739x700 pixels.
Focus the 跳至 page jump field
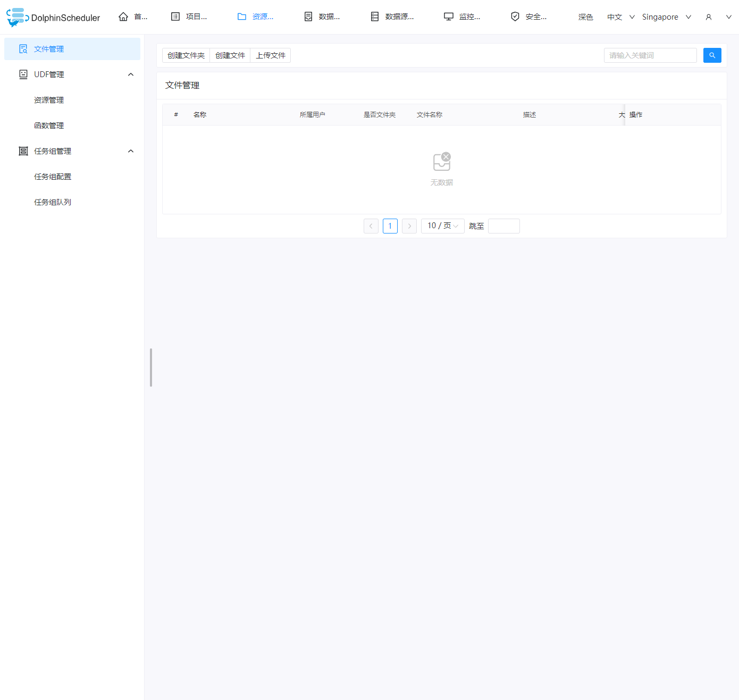pos(504,226)
